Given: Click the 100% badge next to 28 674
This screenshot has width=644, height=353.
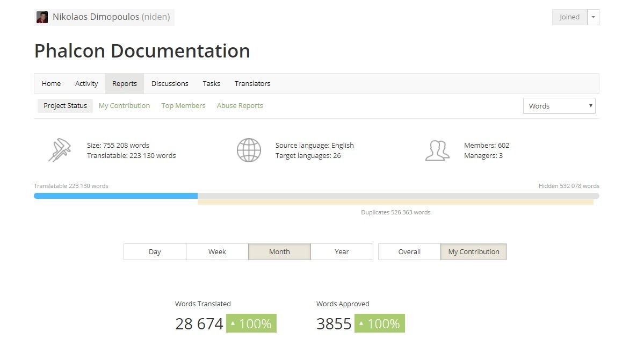Looking at the screenshot, I should point(251,323).
